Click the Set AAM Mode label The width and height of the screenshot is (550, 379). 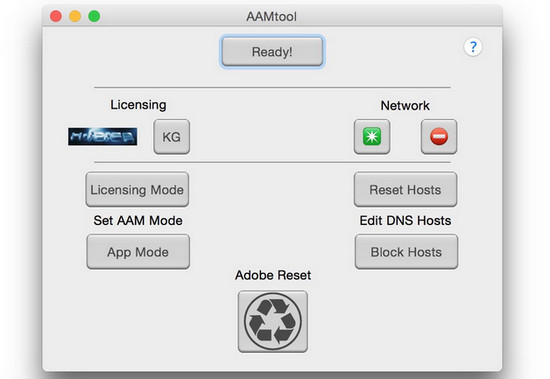(138, 221)
